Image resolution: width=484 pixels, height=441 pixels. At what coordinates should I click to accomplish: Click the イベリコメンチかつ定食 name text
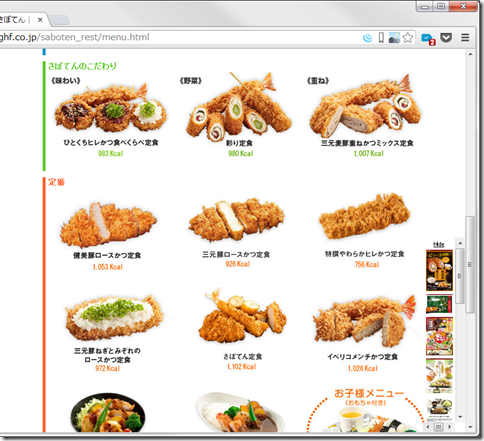(x=363, y=357)
